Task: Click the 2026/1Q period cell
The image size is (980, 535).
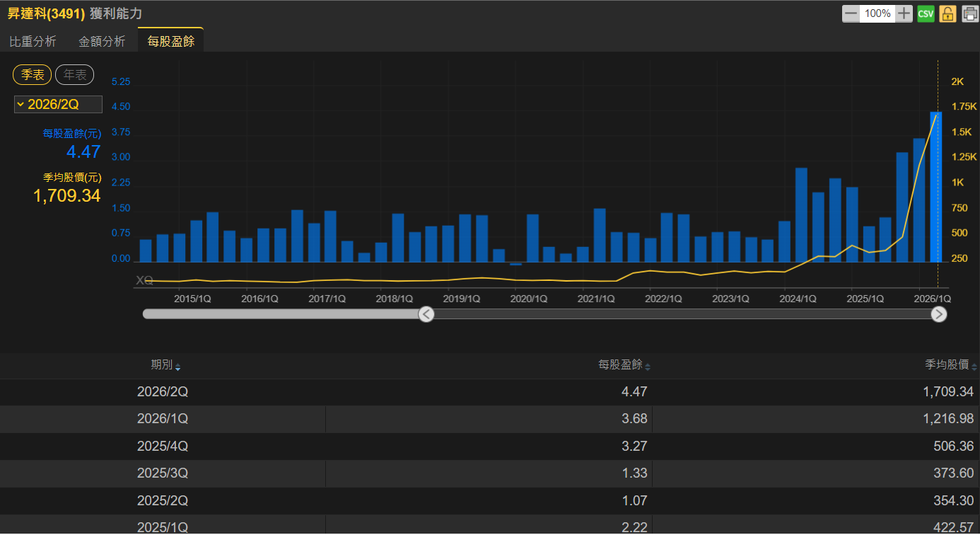Action: click(163, 419)
